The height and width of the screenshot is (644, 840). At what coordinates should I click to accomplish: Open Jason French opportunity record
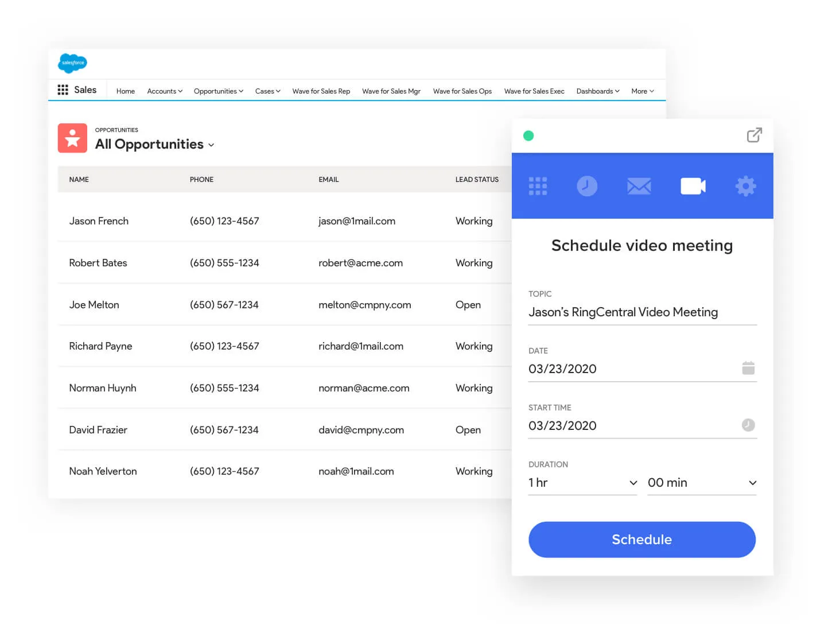coord(99,221)
